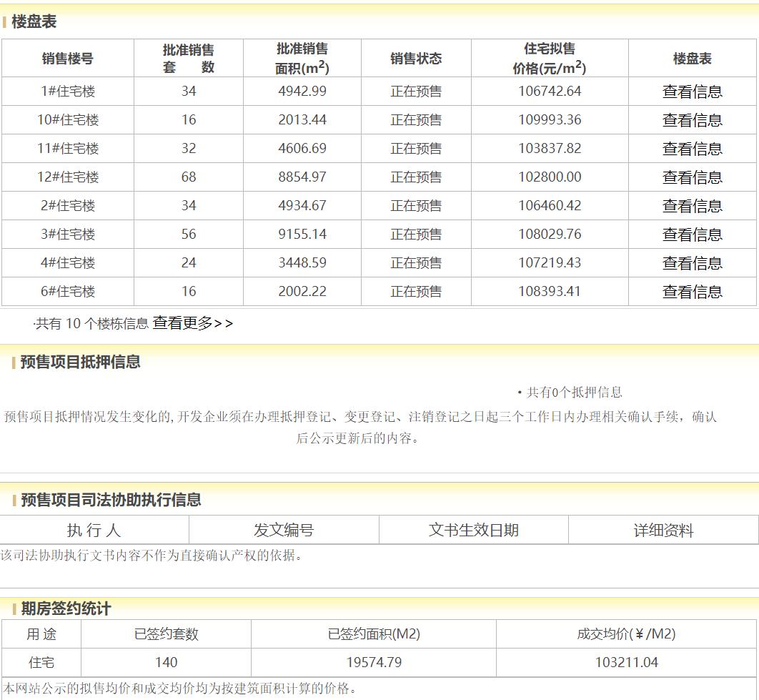This screenshot has width=759, height=700.
Task: Click the 预售项目司法协助执行信息 heading
Action: (x=111, y=500)
